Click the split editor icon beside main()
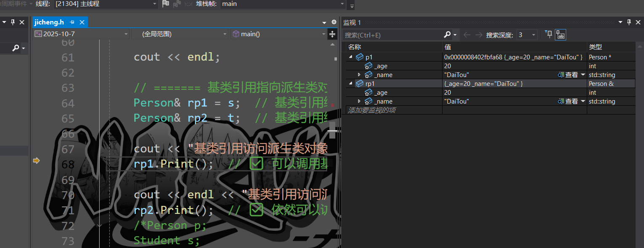 click(x=332, y=34)
